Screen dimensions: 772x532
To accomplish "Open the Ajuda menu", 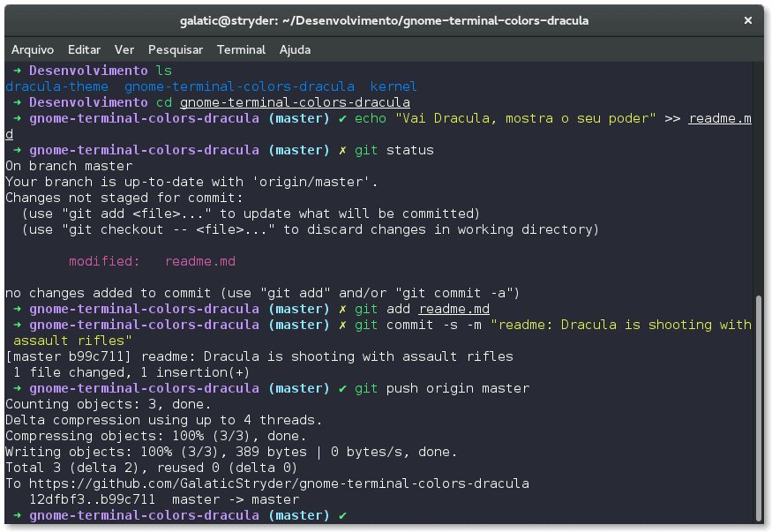I will (295, 49).
